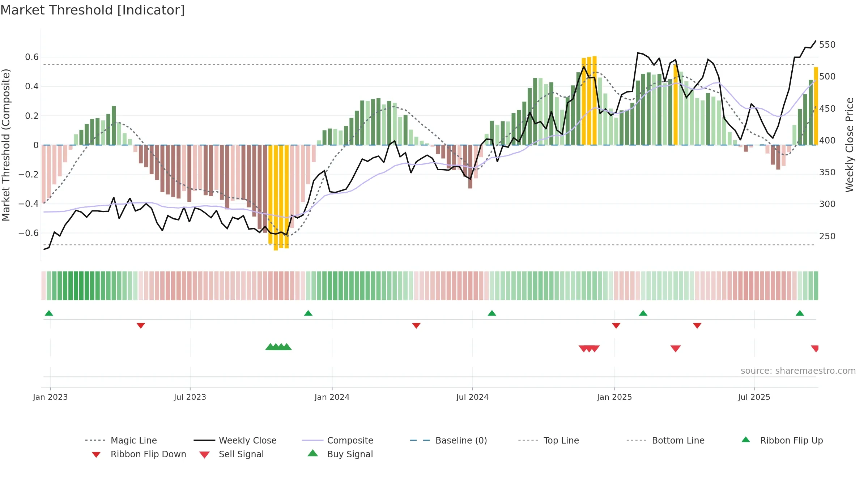The height and width of the screenshot is (488, 868).
Task: Click the Ribbon Flip Down legend red triangle icon
Action: coord(96,455)
